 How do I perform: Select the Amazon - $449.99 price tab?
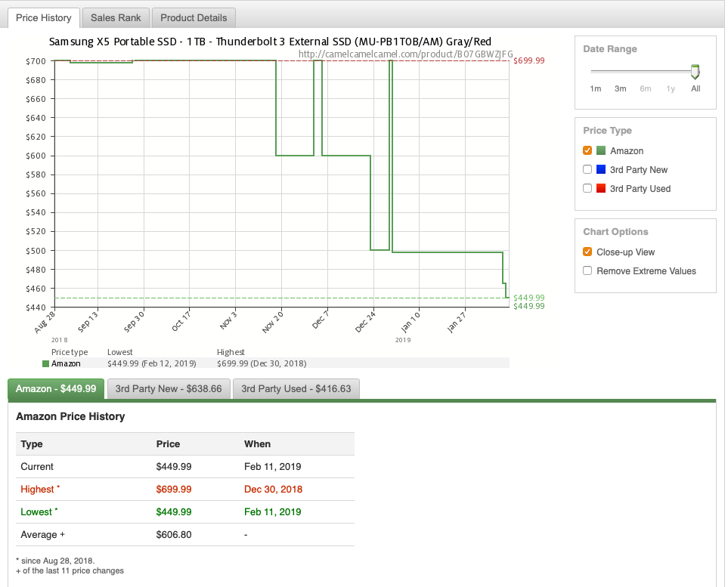56,389
